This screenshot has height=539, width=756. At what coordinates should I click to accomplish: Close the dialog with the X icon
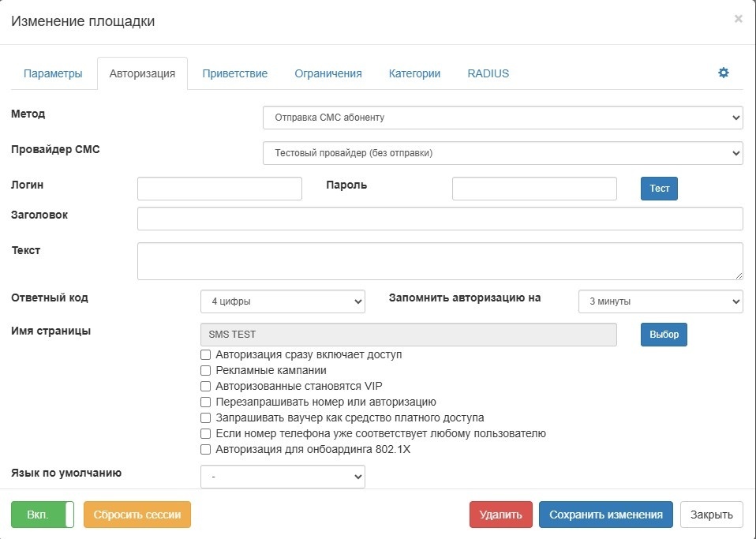click(738, 19)
